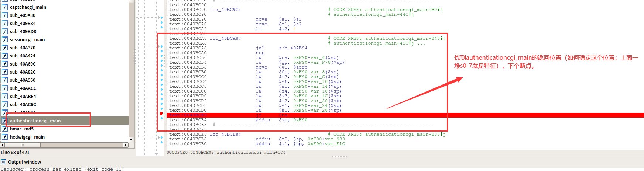Click function icon next to captchacgi_main
The image size is (644, 171).
click(x=5, y=7)
